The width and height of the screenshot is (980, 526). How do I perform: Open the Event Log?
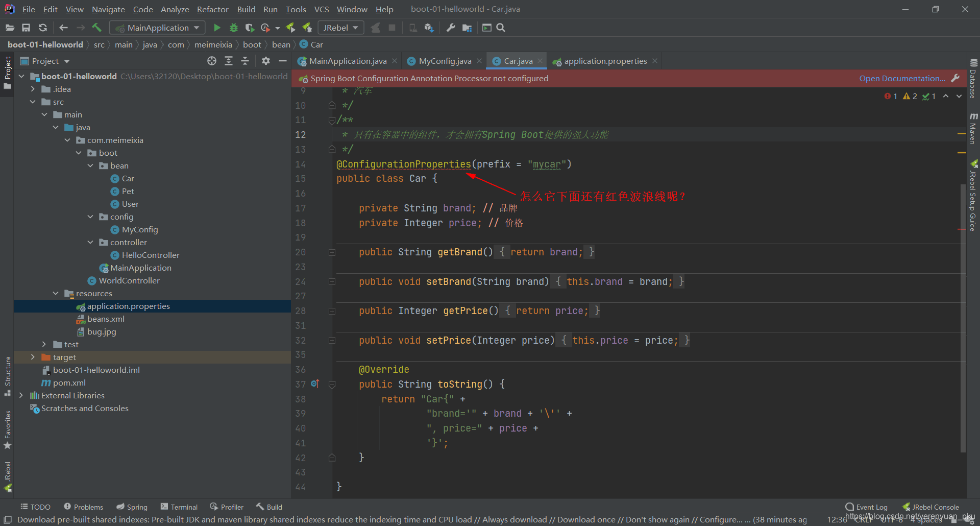(866, 507)
